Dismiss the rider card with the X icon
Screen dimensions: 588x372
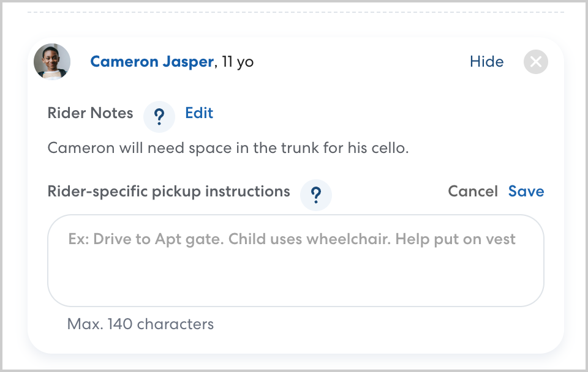536,62
